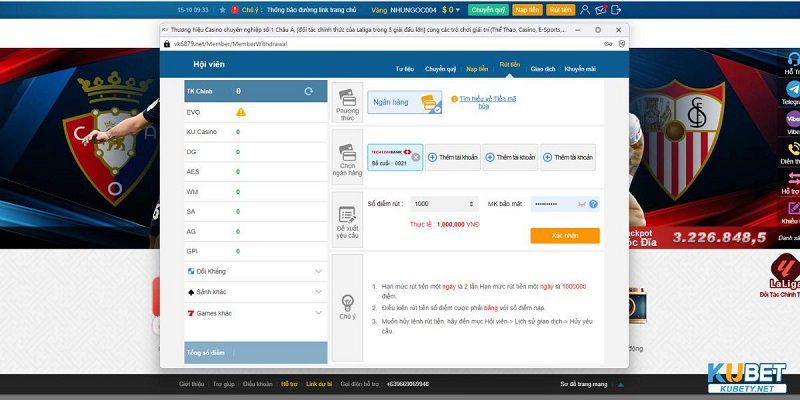Open the Chuyển quỹ tab
Screen dimensions: 800x400
pyautogui.click(x=440, y=69)
